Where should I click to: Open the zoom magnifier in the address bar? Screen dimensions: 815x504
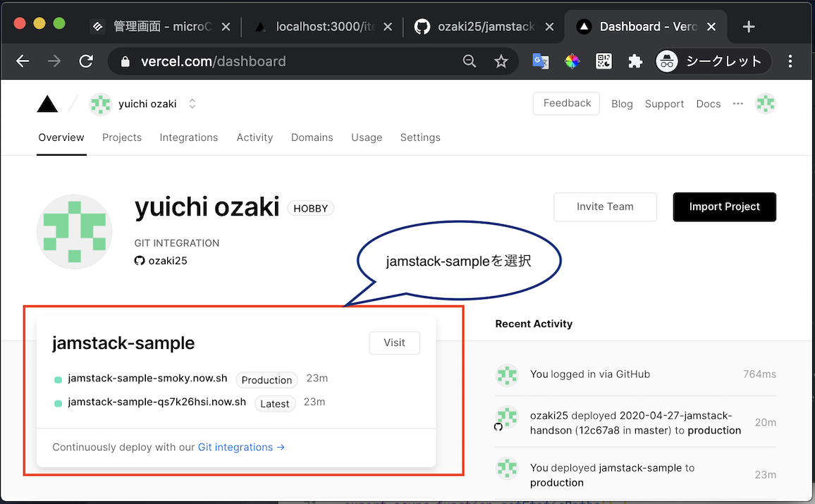(x=470, y=61)
